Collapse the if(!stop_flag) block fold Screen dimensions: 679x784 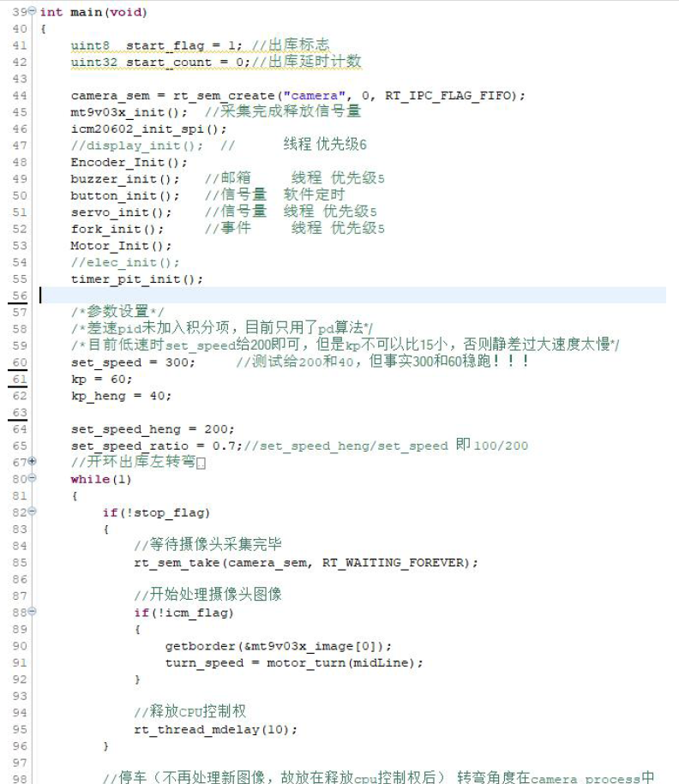(x=33, y=511)
